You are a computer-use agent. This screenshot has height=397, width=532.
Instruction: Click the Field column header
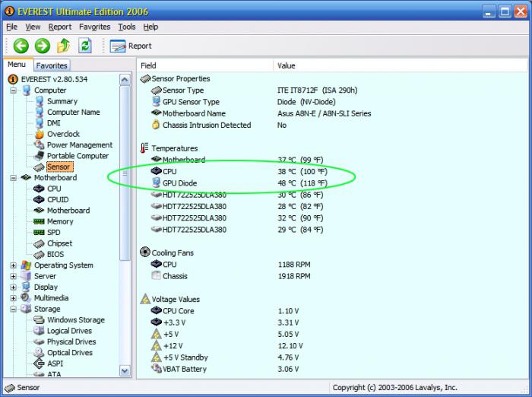point(205,65)
